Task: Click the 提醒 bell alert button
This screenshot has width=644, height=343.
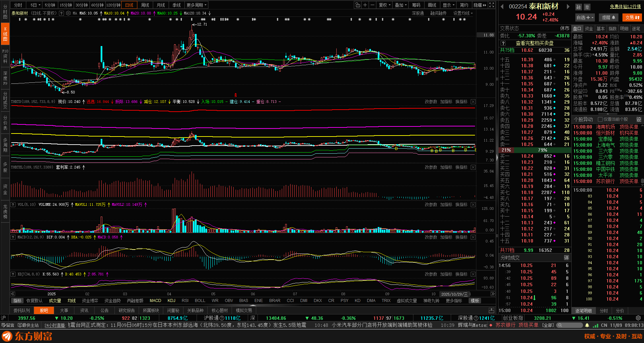Action: pos(608,17)
